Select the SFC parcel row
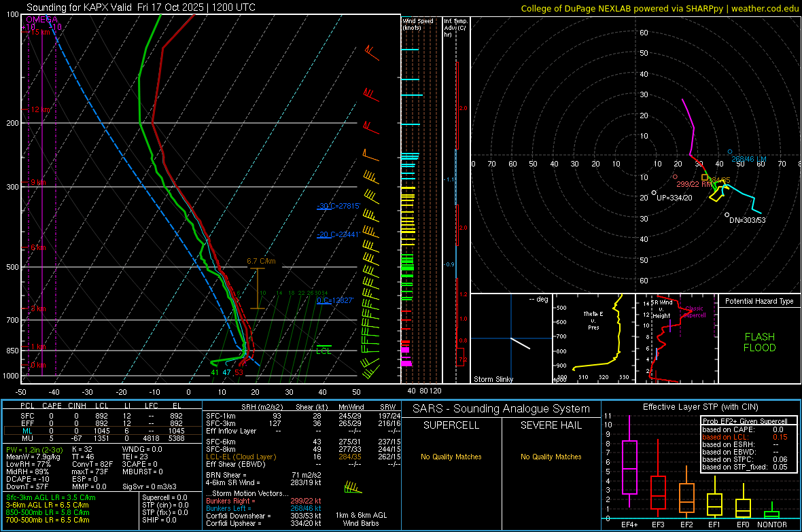802x532 pixels. (102, 416)
